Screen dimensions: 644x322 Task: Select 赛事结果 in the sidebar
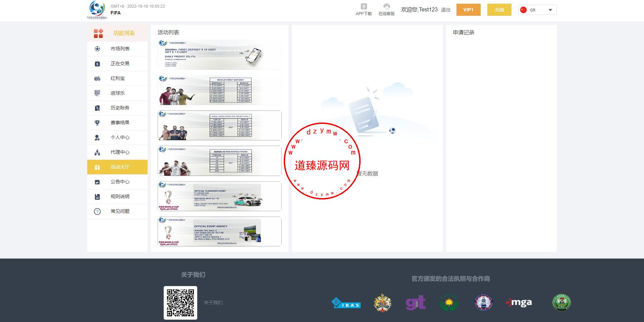(x=117, y=123)
